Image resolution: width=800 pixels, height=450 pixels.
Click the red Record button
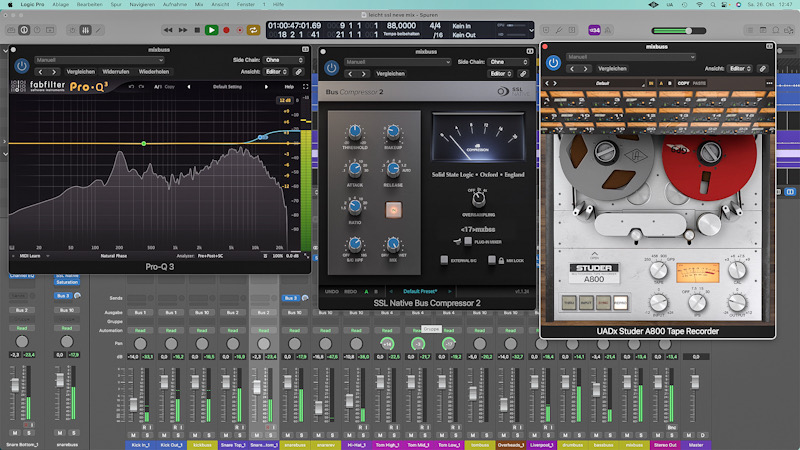pyautogui.click(x=227, y=30)
